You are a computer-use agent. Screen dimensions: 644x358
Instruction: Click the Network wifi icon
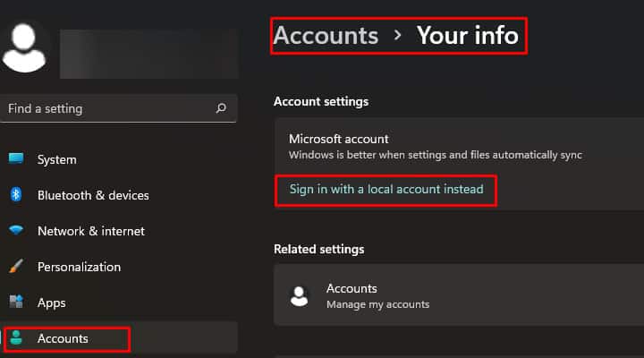[16, 230]
